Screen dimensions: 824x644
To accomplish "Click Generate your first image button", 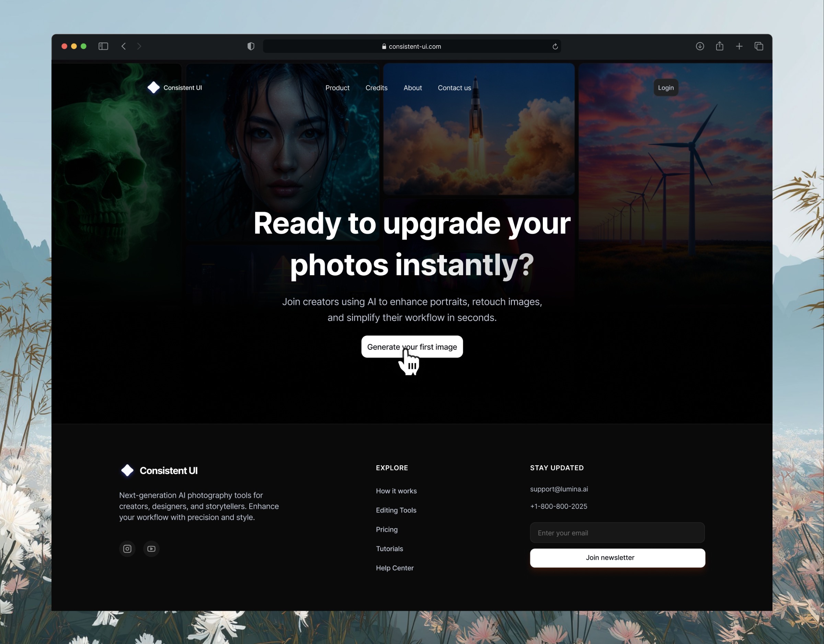I will [412, 347].
